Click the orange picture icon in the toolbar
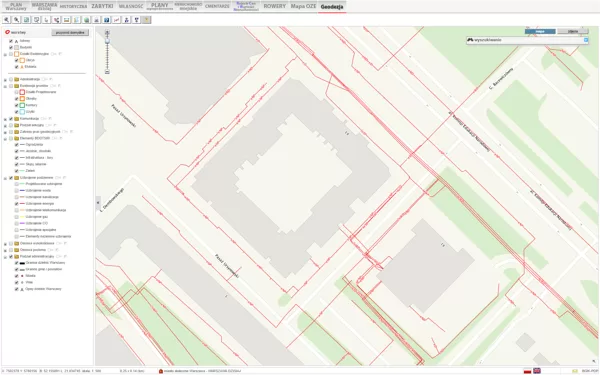 [67, 20]
